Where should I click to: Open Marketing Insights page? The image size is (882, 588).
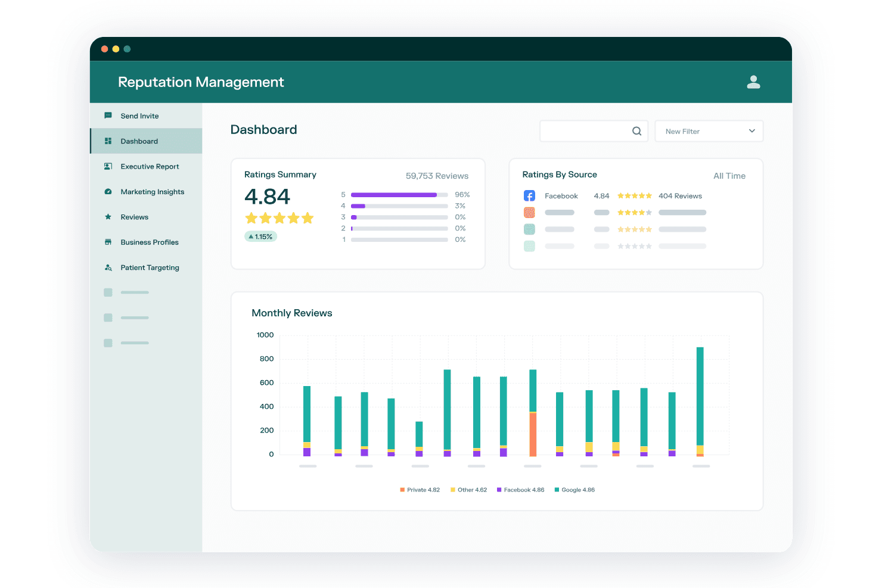[146, 192]
